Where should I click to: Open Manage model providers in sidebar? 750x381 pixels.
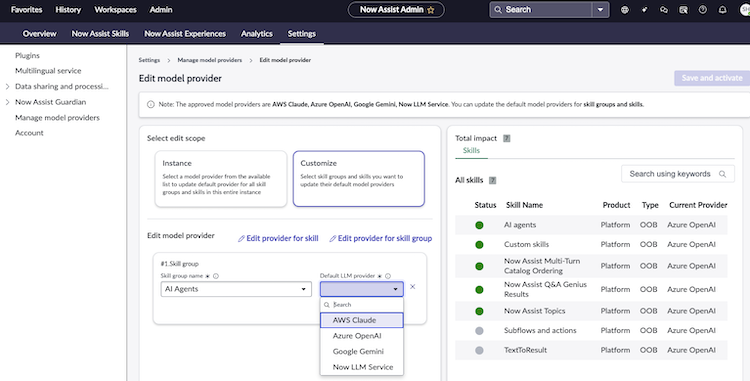pos(57,118)
